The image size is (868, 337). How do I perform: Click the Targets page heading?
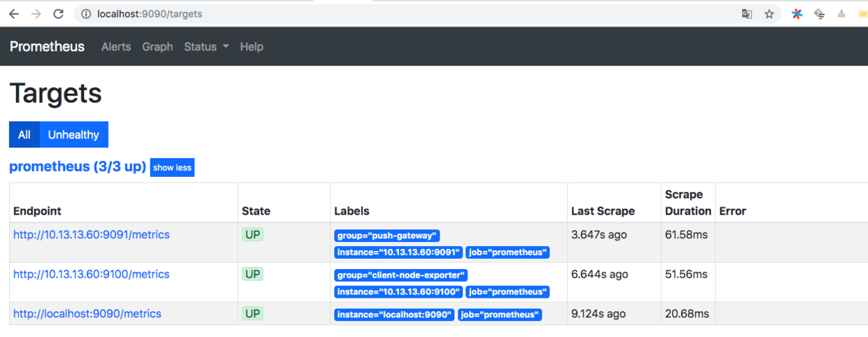tap(56, 93)
